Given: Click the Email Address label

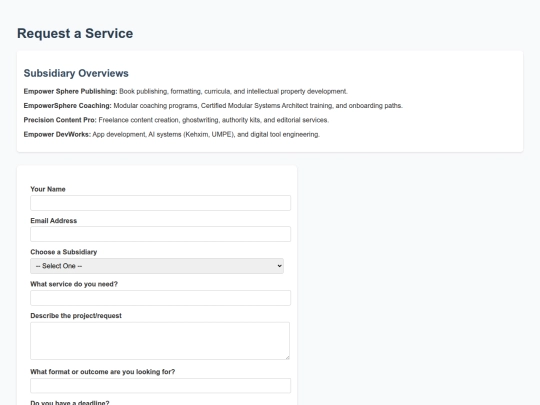Looking at the screenshot, I should click(x=54, y=221).
